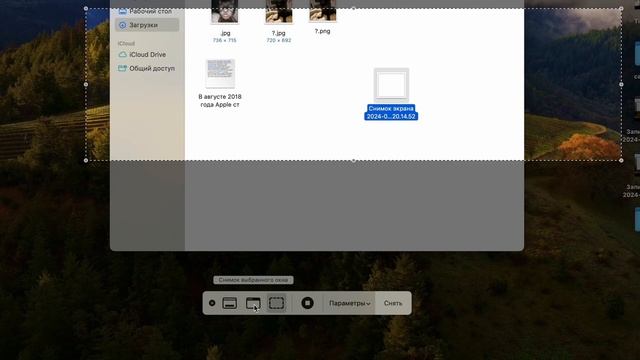Click the top-left selection corner handle
Screen dimensions: 640x360
pos(86,8)
